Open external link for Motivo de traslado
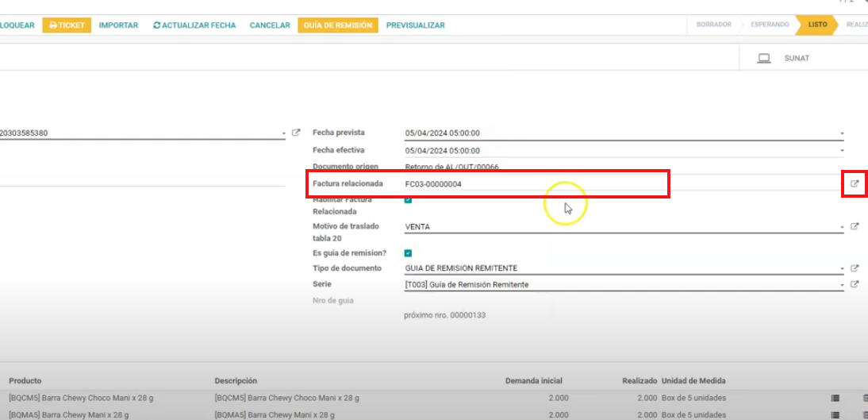Viewport: 868px width, 420px height. 855,226
